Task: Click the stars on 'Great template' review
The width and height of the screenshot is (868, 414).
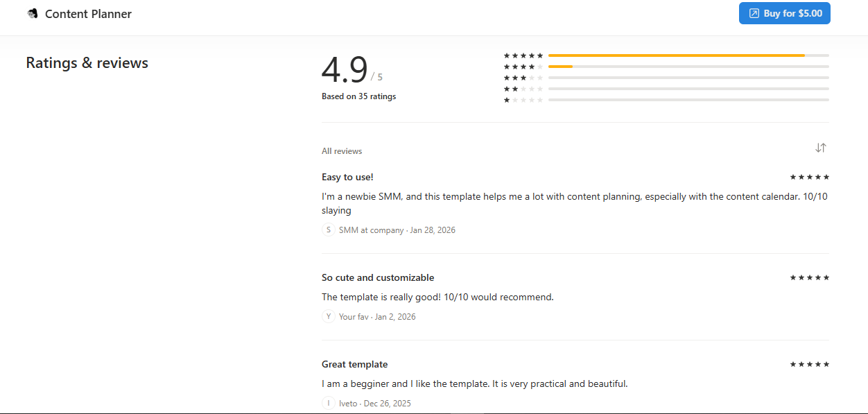Action: point(809,365)
